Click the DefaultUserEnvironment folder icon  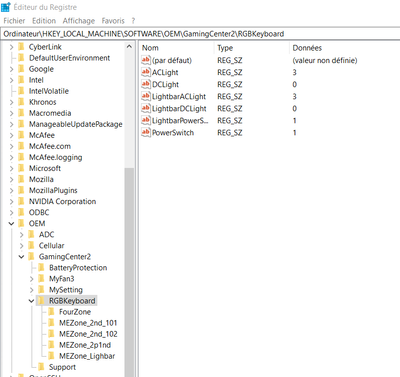pyautogui.click(x=21, y=58)
